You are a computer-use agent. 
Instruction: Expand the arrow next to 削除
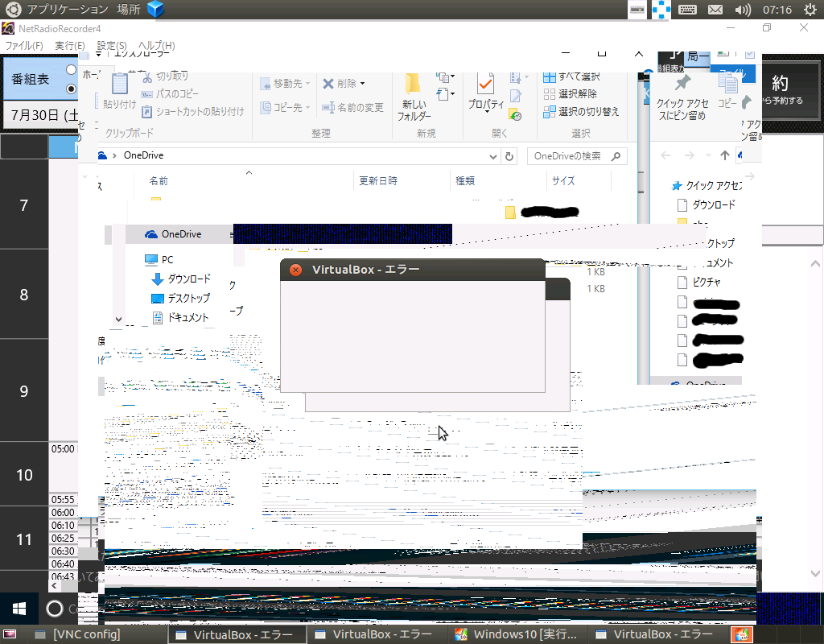click(x=363, y=84)
